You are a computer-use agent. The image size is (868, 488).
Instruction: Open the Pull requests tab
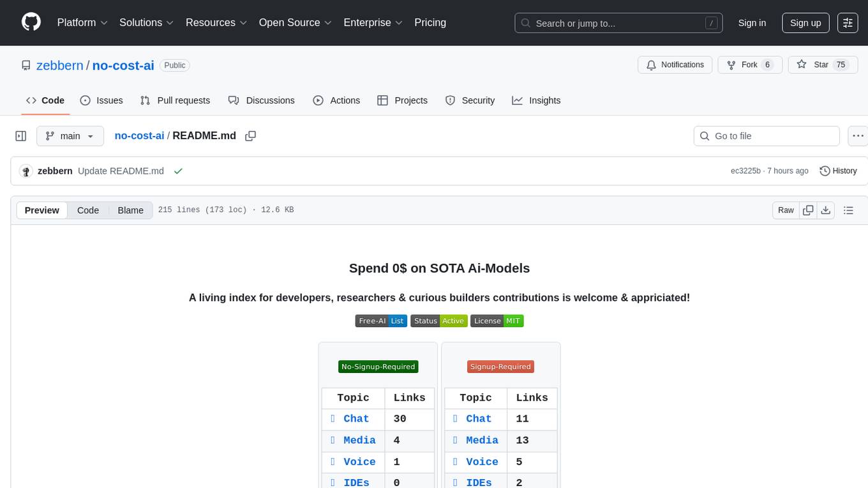(175, 100)
